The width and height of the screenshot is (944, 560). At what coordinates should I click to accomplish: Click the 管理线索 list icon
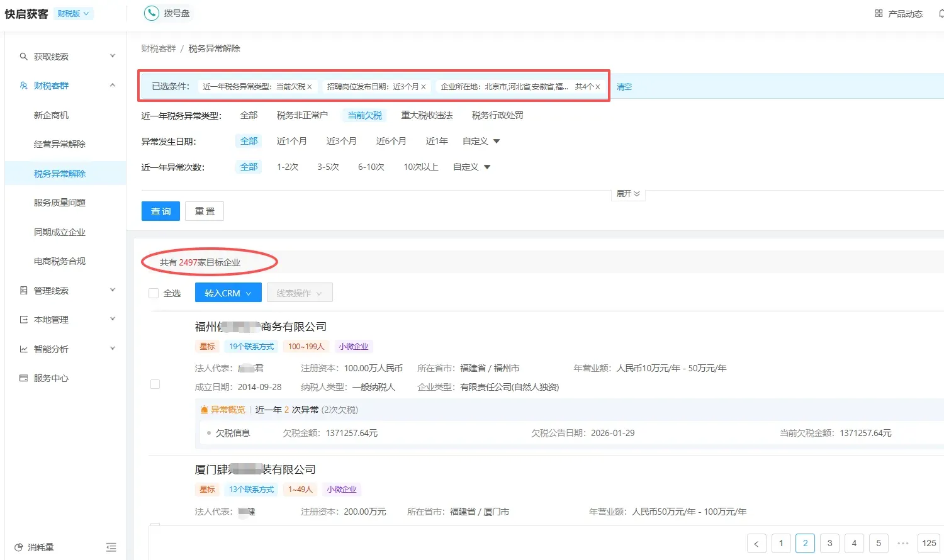click(23, 291)
